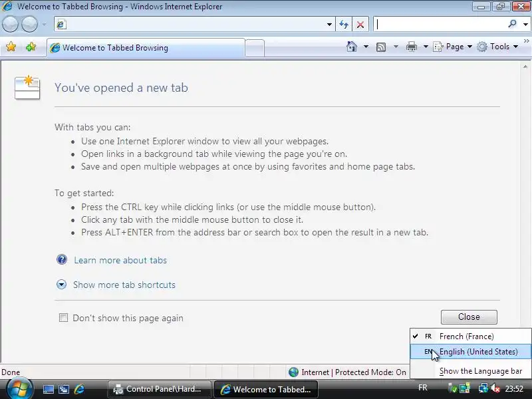Click the new tab page illustration icon
This screenshot has height=399, width=532.
tap(27, 88)
